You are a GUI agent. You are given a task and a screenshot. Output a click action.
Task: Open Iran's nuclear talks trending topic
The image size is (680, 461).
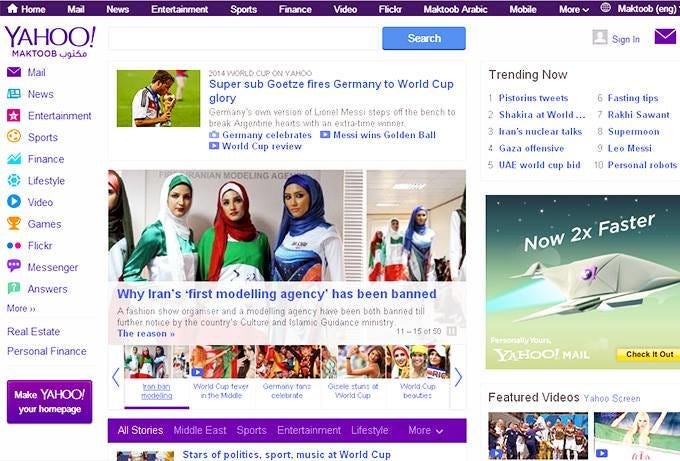(540, 131)
